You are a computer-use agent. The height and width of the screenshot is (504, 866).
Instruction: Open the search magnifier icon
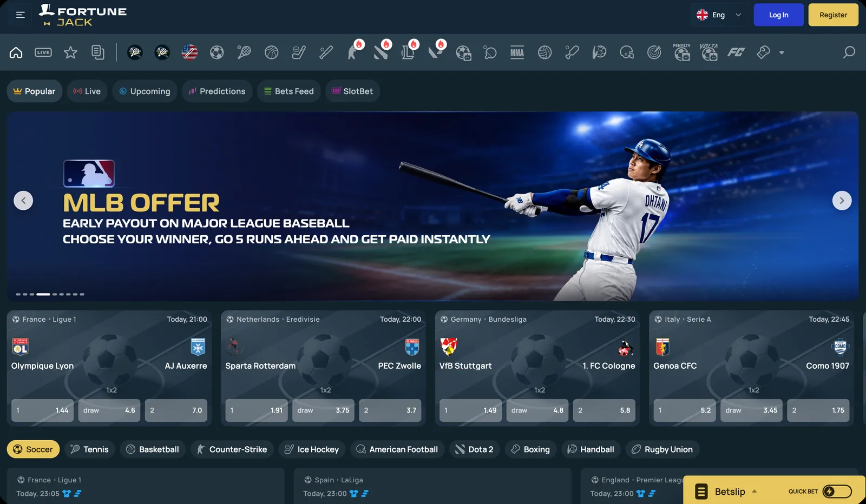(849, 52)
